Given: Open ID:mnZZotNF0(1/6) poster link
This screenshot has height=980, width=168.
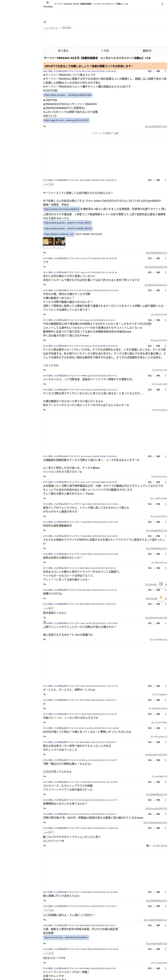Looking at the screenshot, I should tap(155, 126).
